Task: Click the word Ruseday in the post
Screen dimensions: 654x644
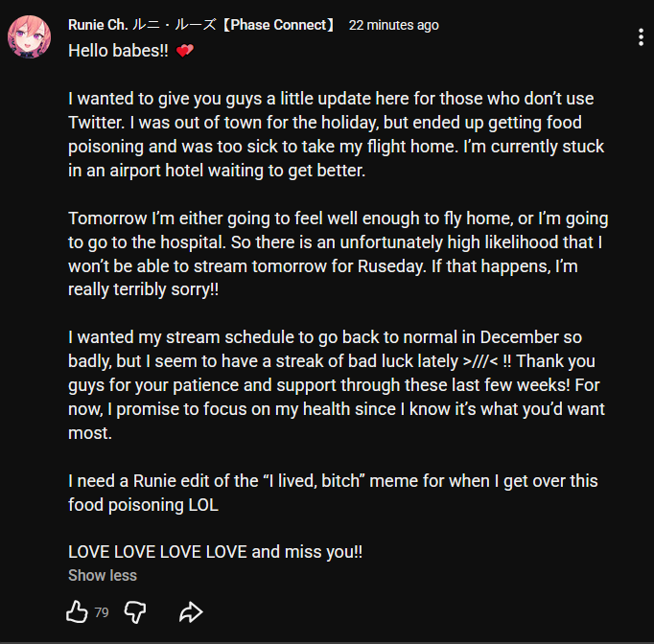Action: tap(391, 265)
